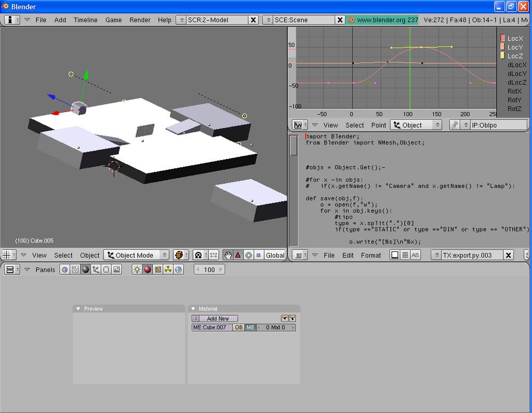Viewport: 532px width, 413px height.
Task: Collapse the Preview panel triangle
Action: point(78,309)
